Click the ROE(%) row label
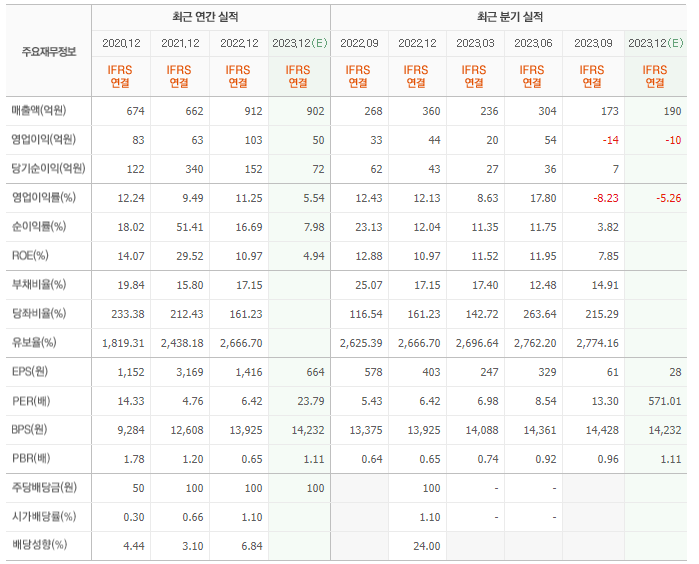 tap(30, 255)
